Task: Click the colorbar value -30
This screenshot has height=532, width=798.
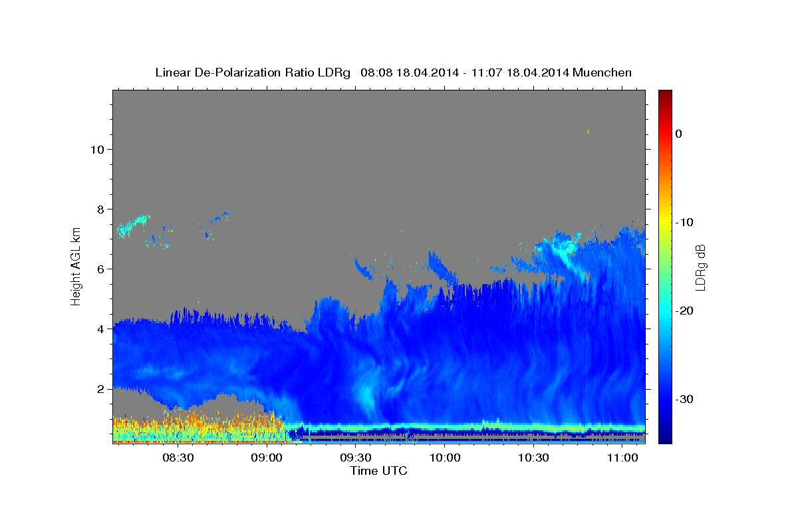Action: click(684, 399)
